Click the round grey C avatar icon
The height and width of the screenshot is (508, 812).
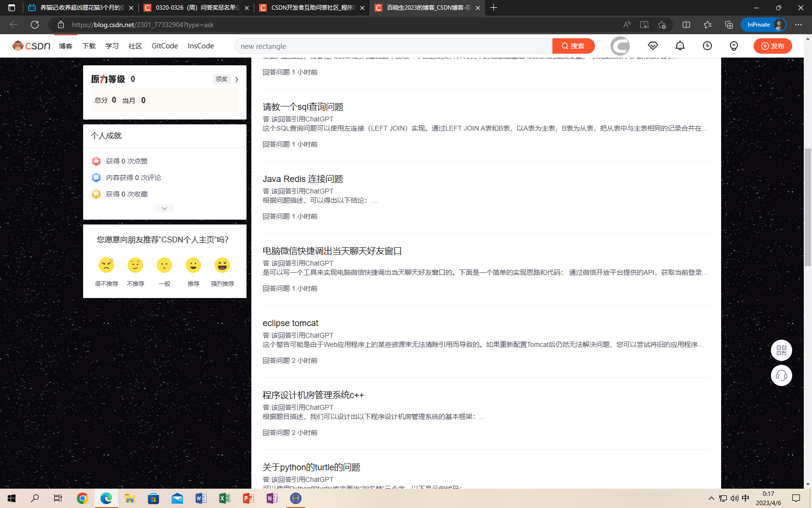tap(620, 46)
